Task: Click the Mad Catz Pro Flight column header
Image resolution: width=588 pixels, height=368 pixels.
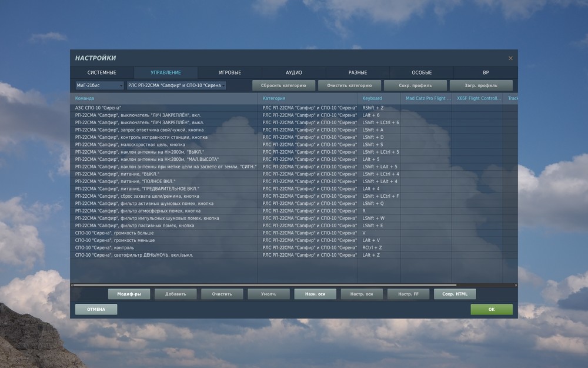Action: [426, 98]
